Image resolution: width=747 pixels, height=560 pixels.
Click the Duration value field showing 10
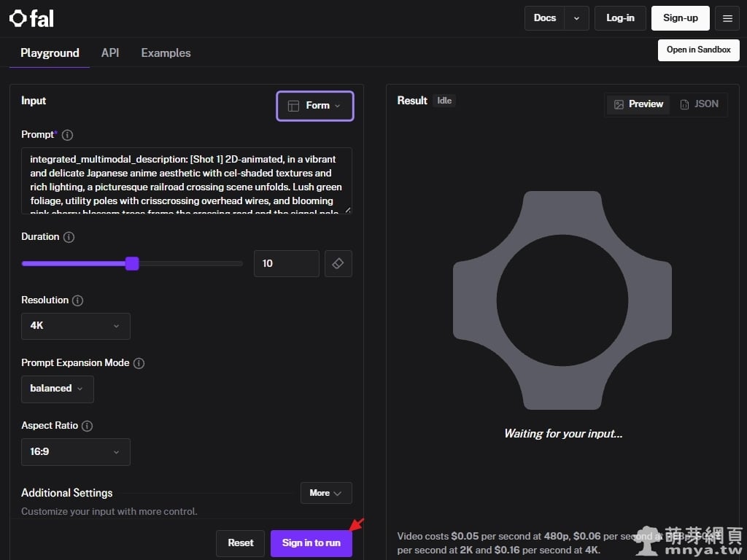pyautogui.click(x=286, y=263)
